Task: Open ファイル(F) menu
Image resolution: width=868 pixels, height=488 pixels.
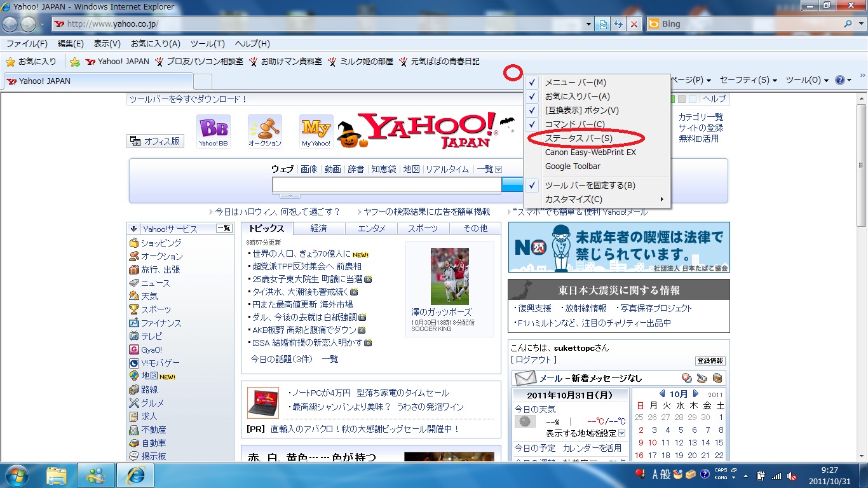Action: tap(27, 44)
